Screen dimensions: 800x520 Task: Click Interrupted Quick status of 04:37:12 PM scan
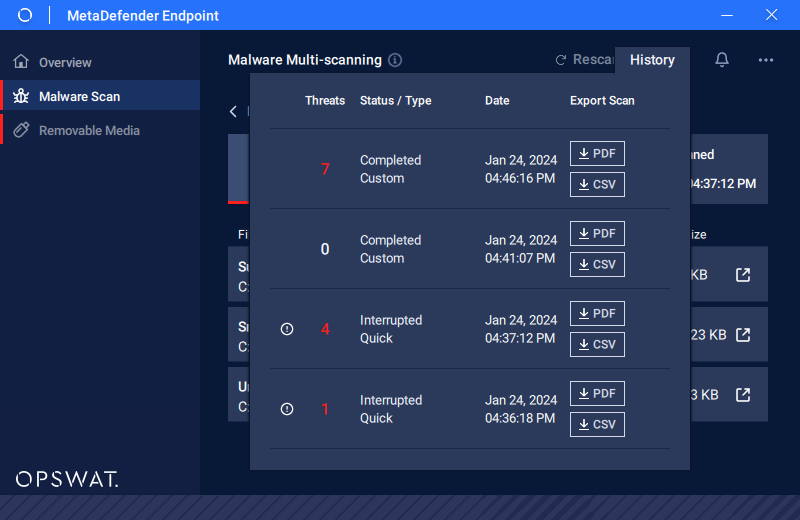click(391, 329)
